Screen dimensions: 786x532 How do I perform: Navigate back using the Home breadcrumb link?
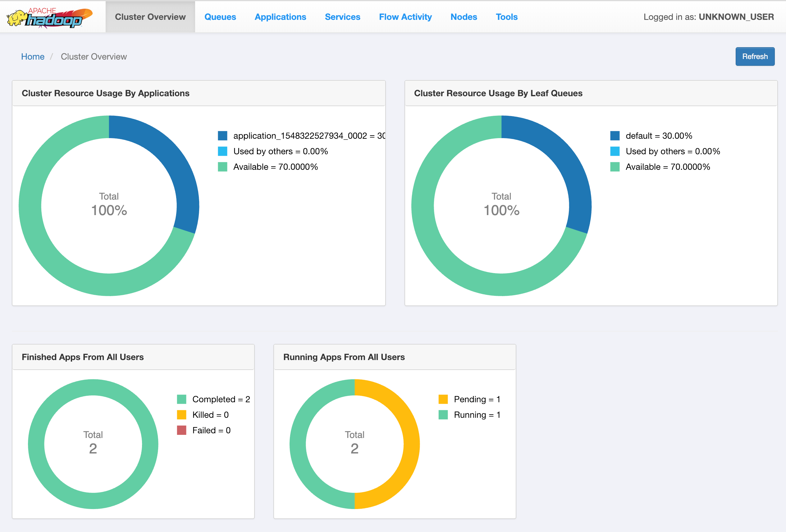coord(33,56)
